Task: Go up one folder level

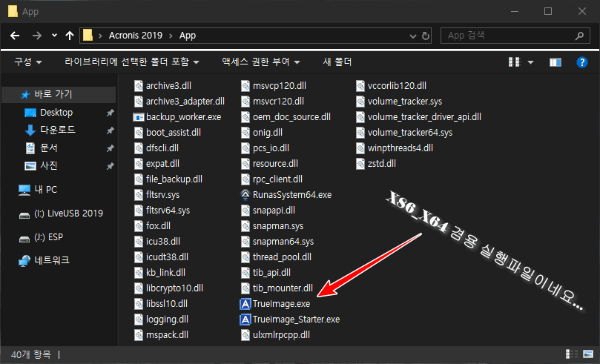Action: pos(69,36)
